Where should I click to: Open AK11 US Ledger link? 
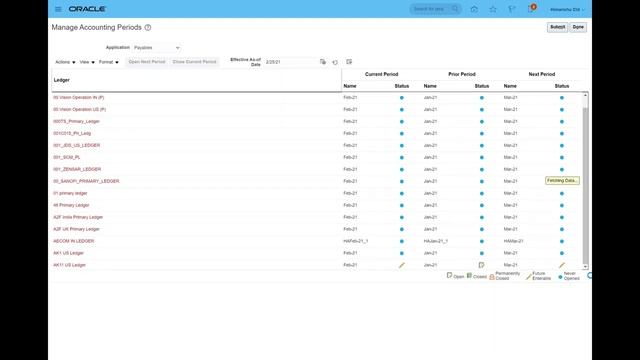[69, 265]
